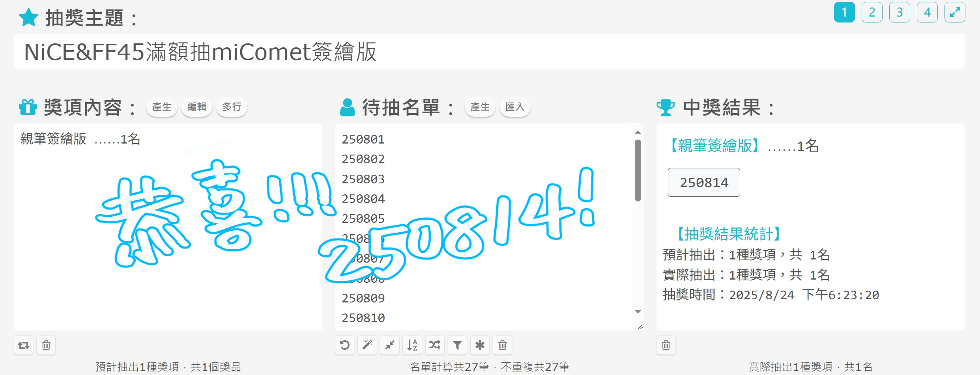Clear name list with trash icon
The width and height of the screenshot is (980, 375).
[502, 345]
